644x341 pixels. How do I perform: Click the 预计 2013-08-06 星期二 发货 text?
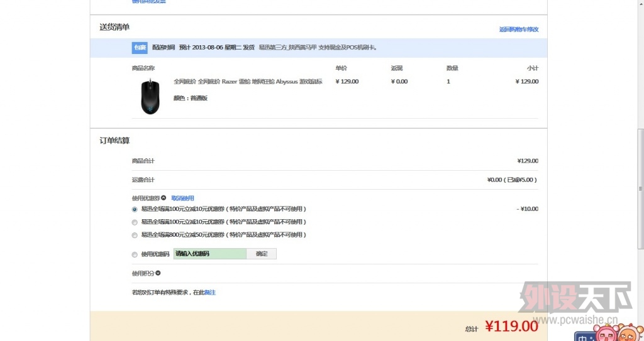point(217,48)
